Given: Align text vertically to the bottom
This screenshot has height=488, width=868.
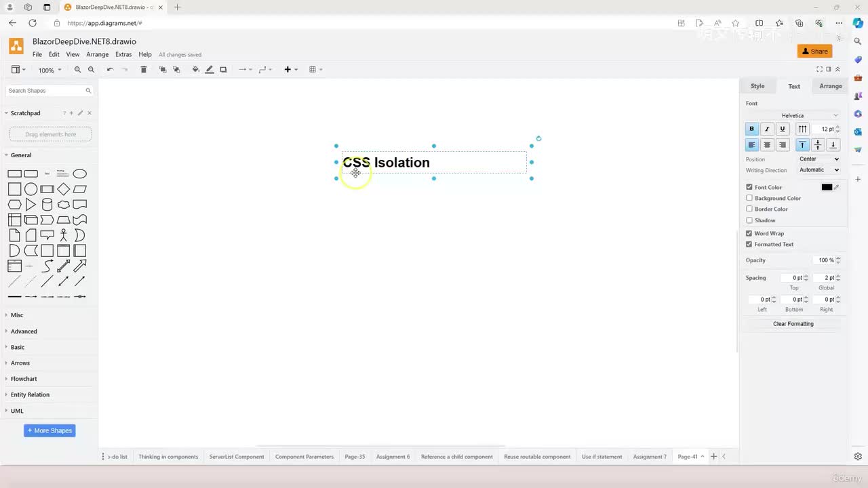Looking at the screenshot, I should 833,145.
